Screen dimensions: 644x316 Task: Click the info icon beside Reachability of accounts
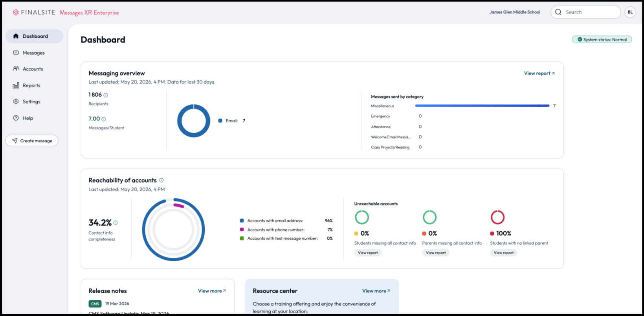161,180
